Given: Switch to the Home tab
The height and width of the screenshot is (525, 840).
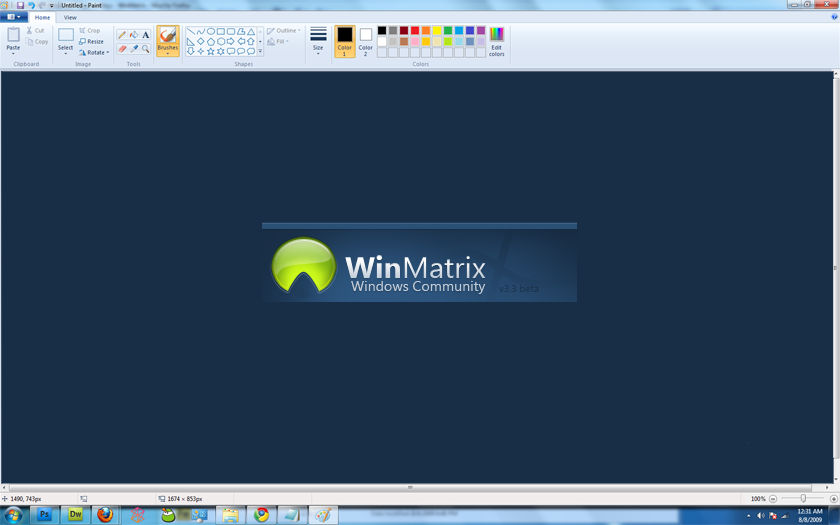Looking at the screenshot, I should click(42, 17).
